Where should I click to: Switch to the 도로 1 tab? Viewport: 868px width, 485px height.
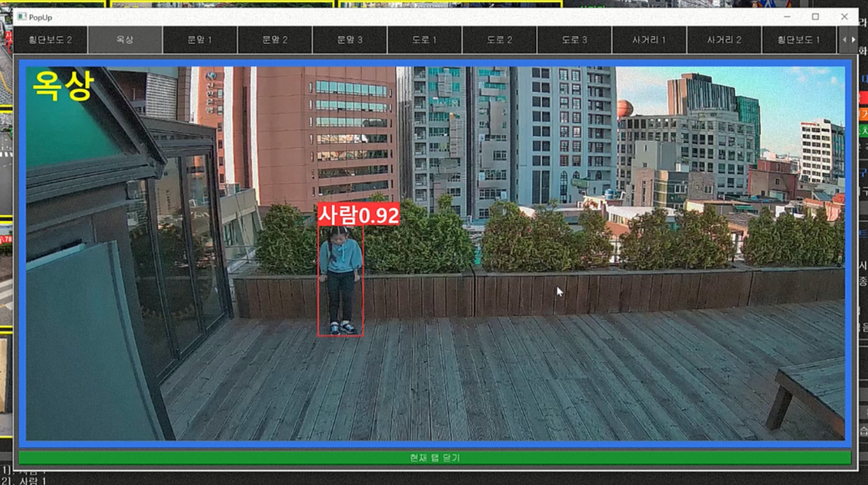(x=425, y=39)
